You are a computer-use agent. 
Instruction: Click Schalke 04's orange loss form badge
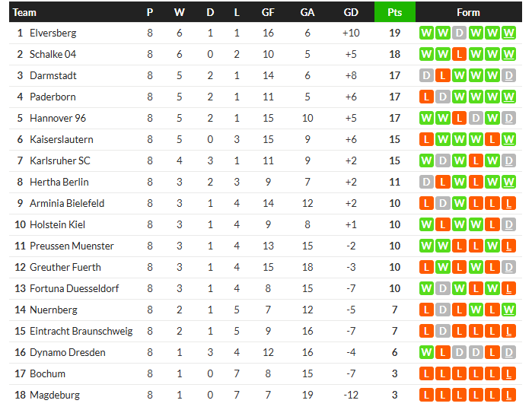(459, 54)
